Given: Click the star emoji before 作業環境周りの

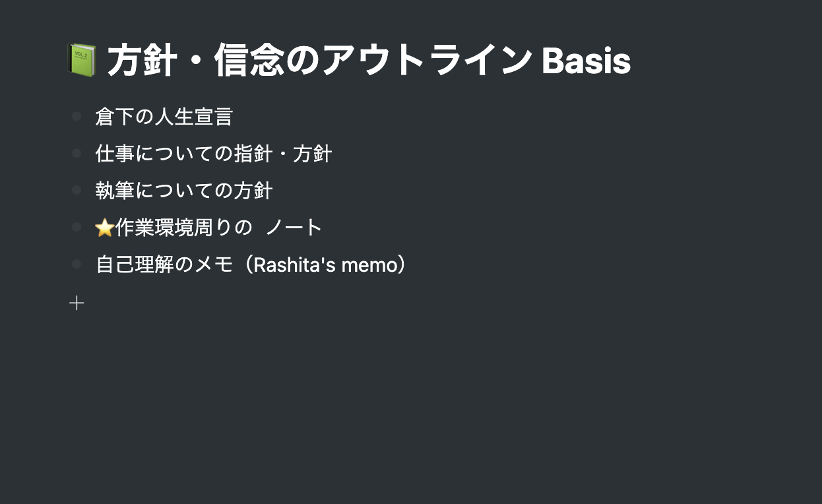Looking at the screenshot, I should (x=104, y=228).
